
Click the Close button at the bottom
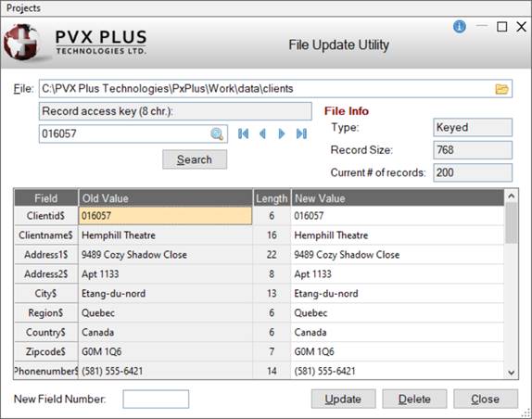point(486,399)
